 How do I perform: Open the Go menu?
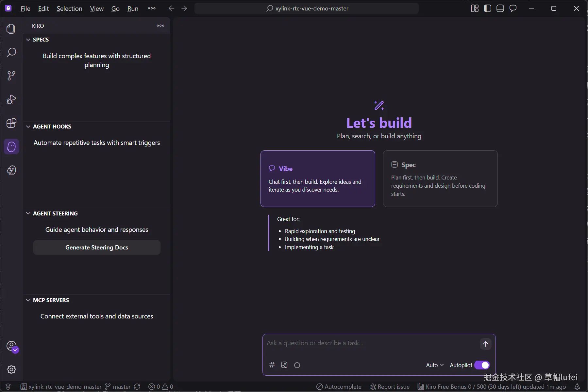[115, 9]
